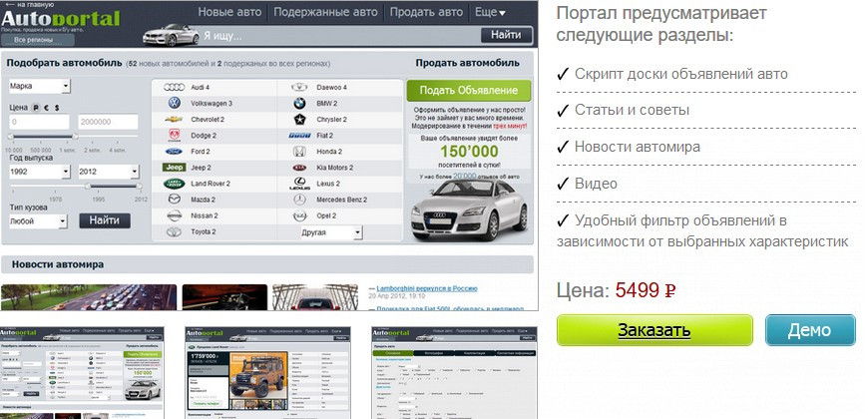Screen dimensions: 868x419
Task: Click the Honda brand logo
Action: point(299,152)
